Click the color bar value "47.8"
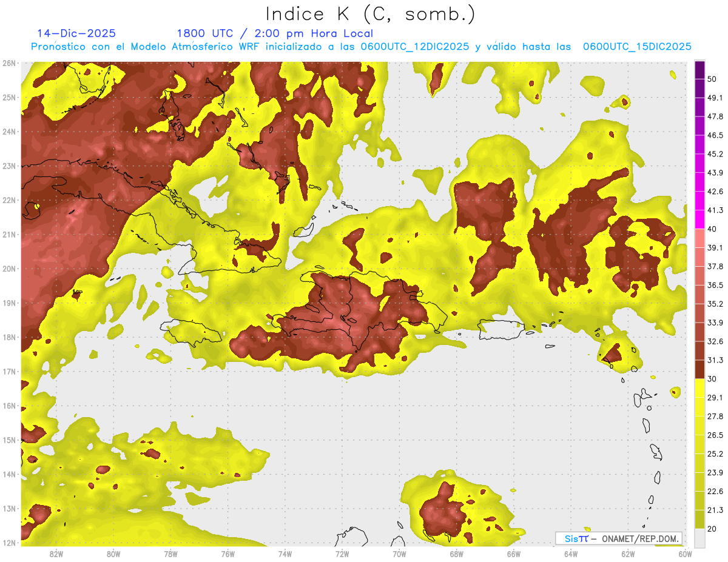The height and width of the screenshot is (562, 728). (x=715, y=116)
